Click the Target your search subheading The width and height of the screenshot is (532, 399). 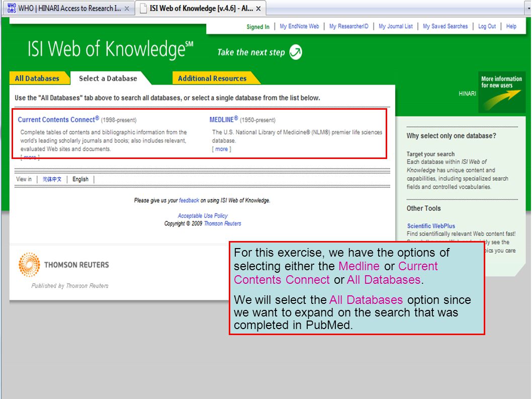click(430, 154)
